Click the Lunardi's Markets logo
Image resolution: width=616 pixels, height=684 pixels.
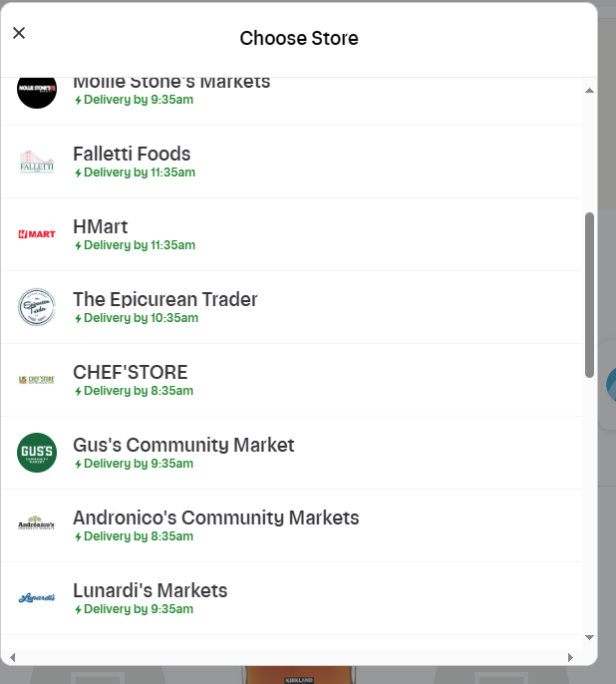(x=37, y=597)
